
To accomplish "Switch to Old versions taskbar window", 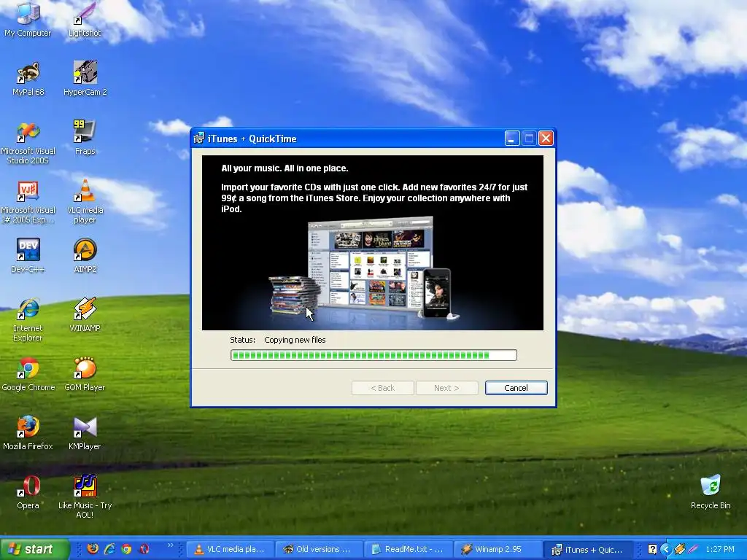I will (320, 549).
